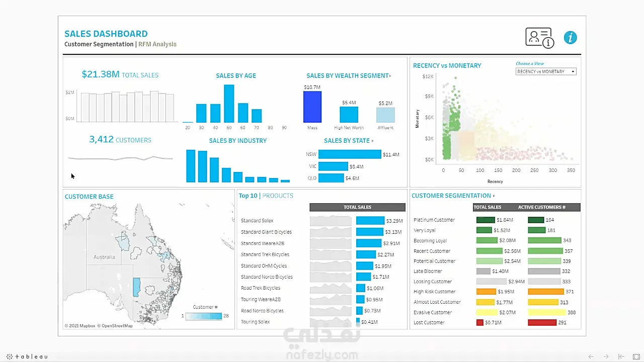Expand the Customer Segmentation arrow
This screenshot has width=644, height=362.
tap(494, 196)
